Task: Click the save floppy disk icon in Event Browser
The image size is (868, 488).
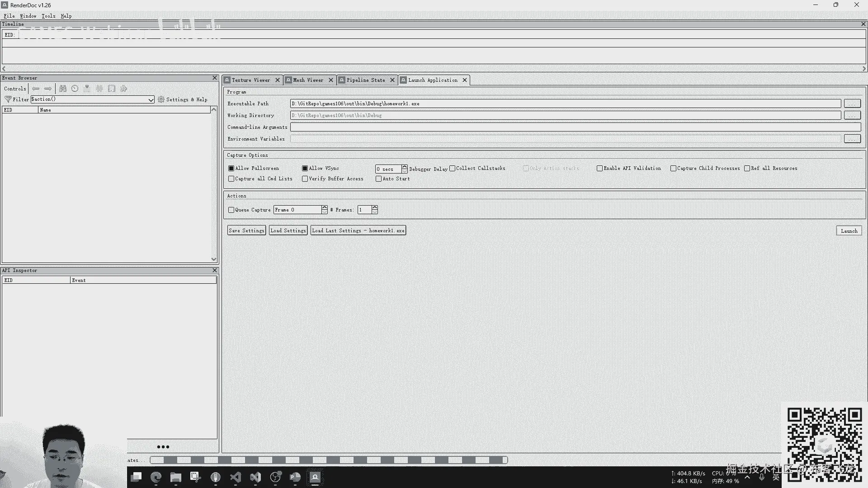Action: click(112, 89)
